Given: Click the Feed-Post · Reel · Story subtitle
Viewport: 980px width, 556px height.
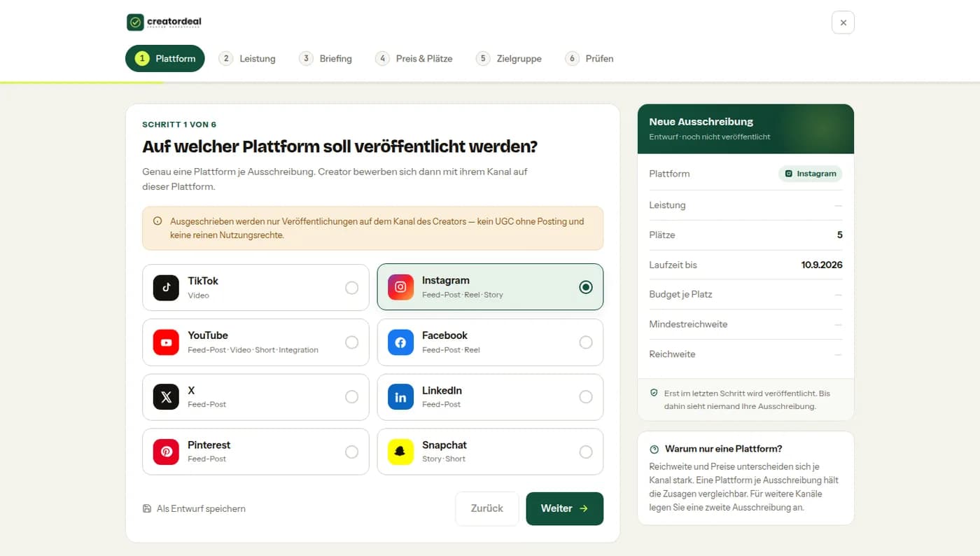Looking at the screenshot, I should [463, 295].
